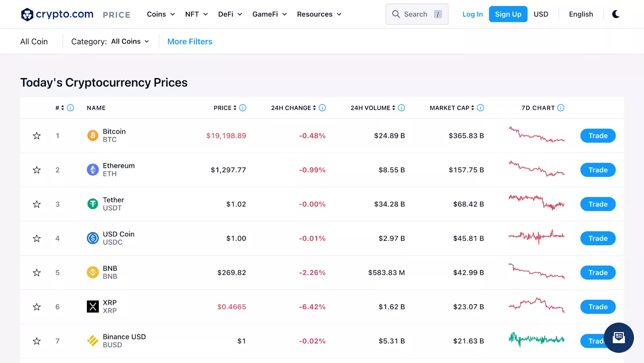Sort by rank number arrows
Screen dimensions: 644x363
63,108
